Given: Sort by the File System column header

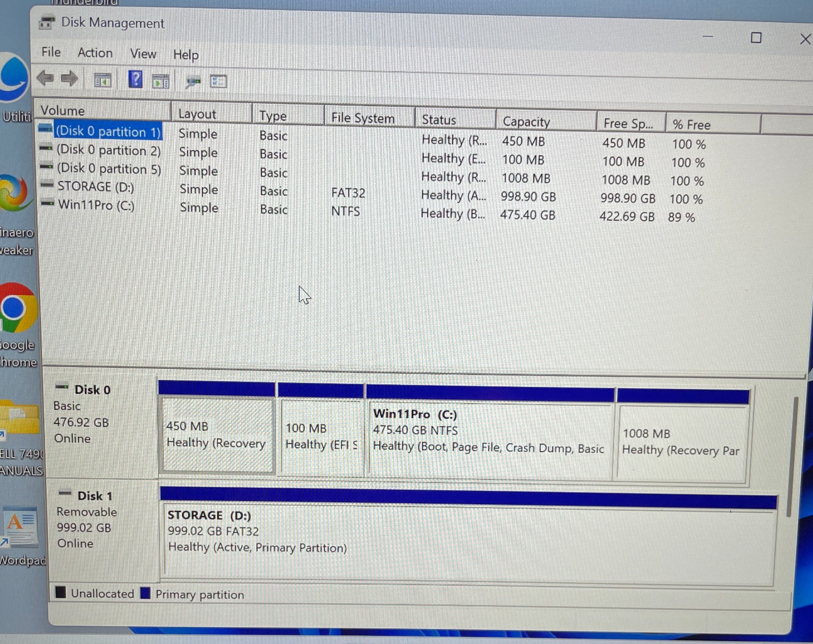Looking at the screenshot, I should [369, 118].
